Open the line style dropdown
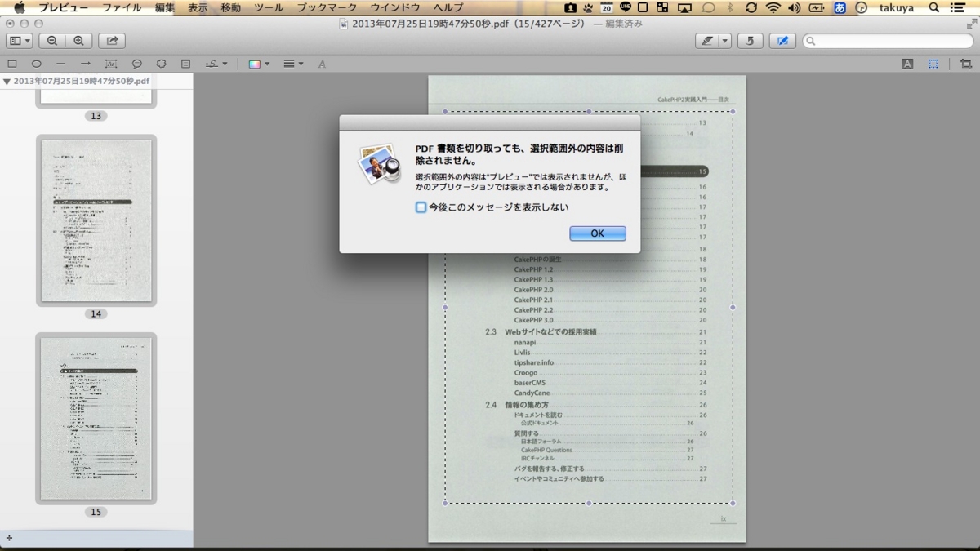 click(293, 64)
